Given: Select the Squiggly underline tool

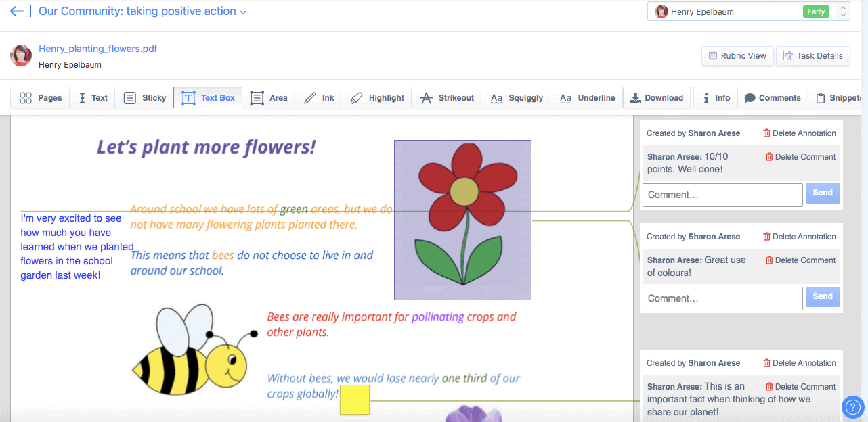Looking at the screenshot, I should 516,98.
